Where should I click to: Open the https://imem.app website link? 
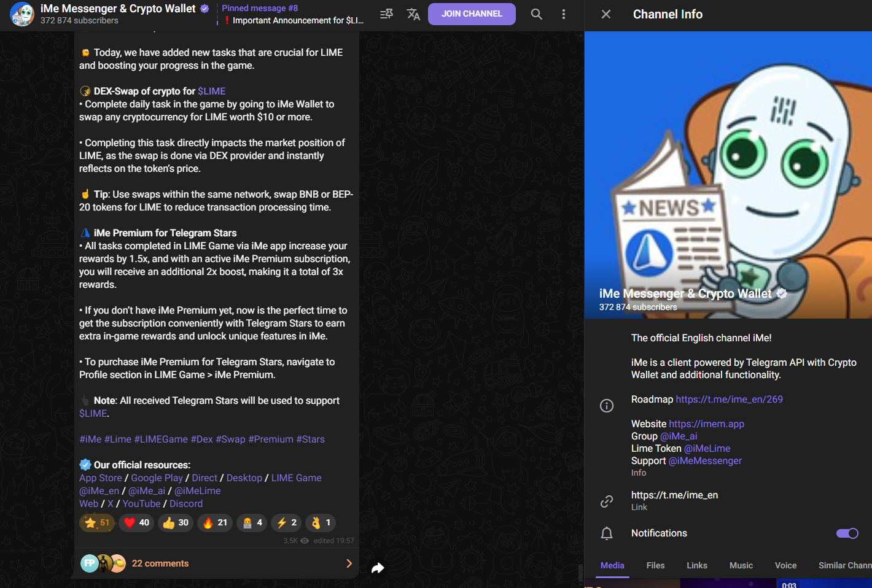pyautogui.click(x=707, y=424)
